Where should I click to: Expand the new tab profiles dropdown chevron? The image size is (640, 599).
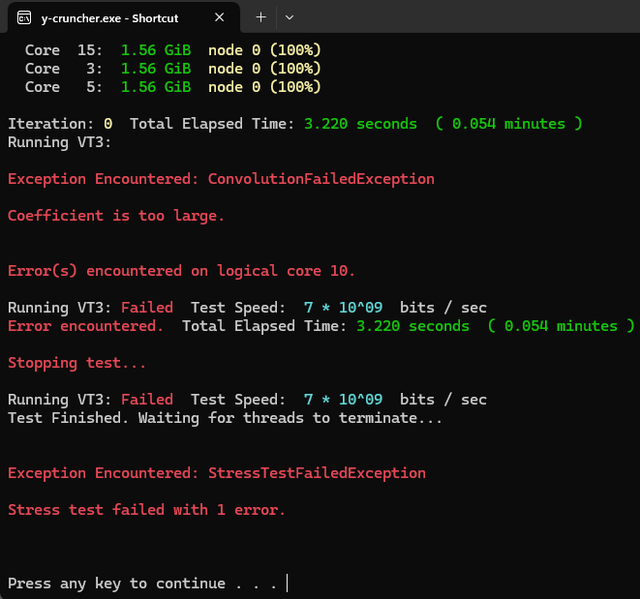coord(289,18)
